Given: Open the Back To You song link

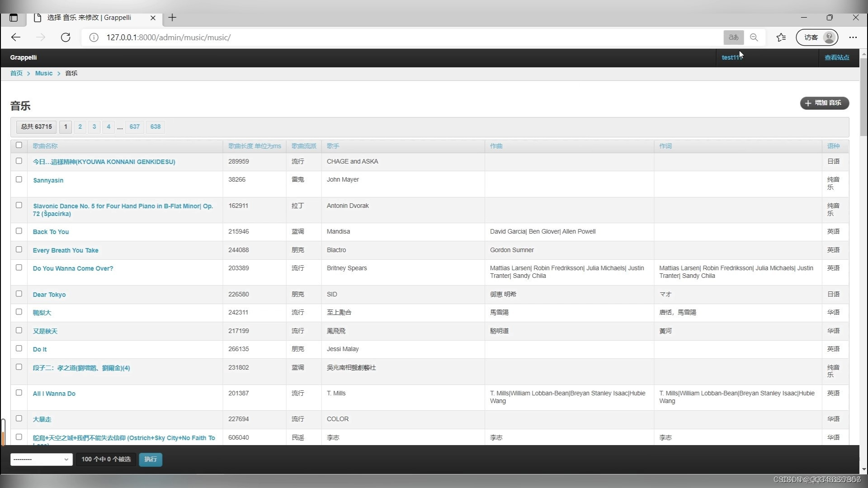Looking at the screenshot, I should coord(51,232).
